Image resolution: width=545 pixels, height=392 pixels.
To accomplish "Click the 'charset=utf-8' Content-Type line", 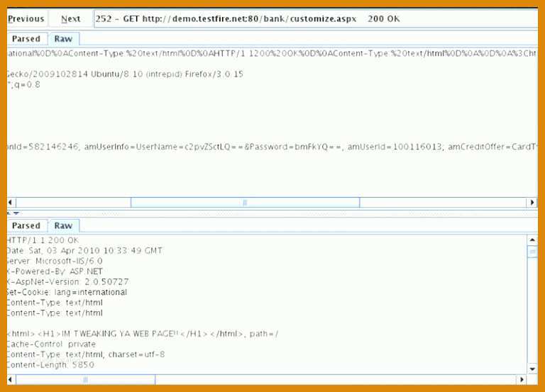I will click(86, 354).
